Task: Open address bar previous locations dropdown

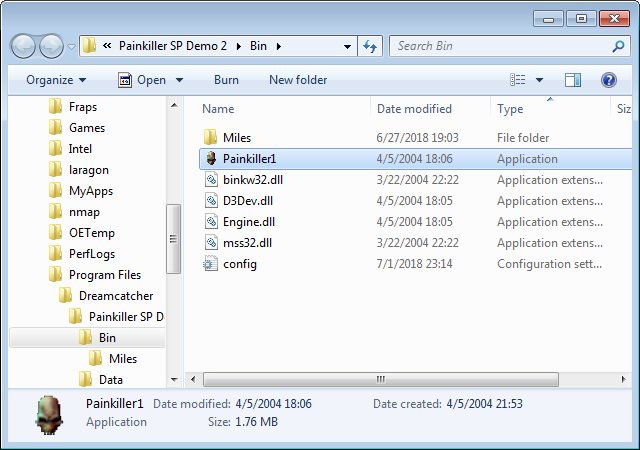Action: [x=347, y=47]
